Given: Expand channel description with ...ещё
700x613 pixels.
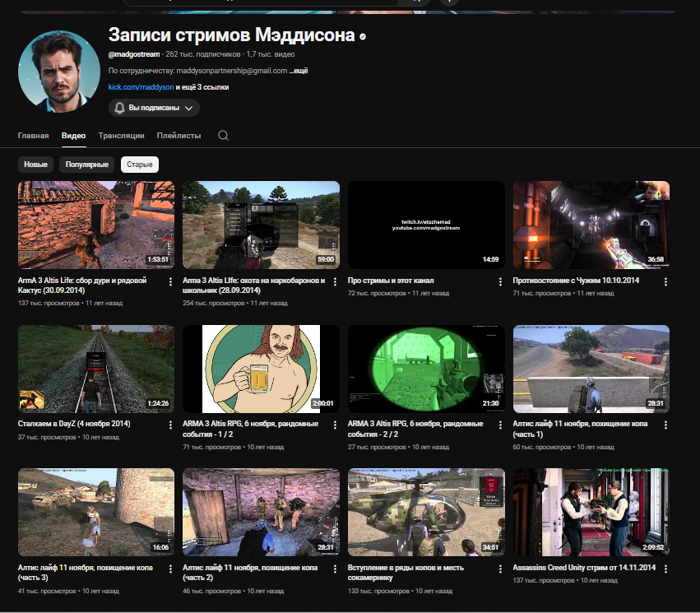Looking at the screenshot, I should [x=299, y=71].
